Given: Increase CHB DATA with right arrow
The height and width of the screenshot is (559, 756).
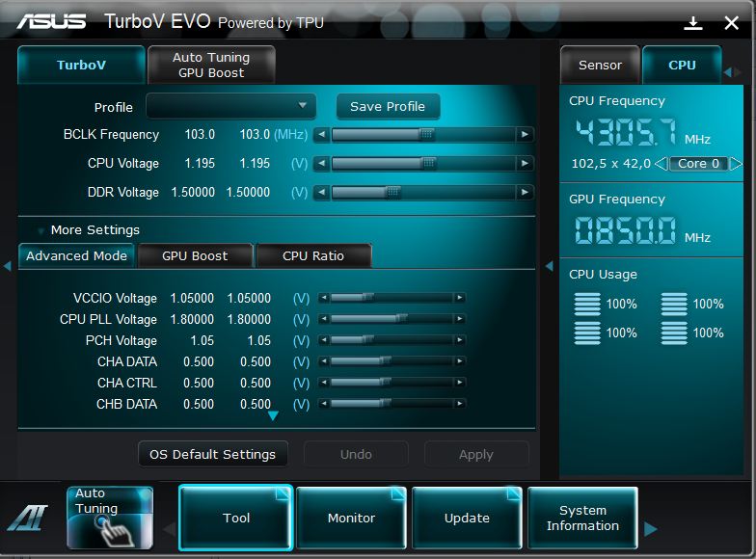Looking at the screenshot, I should tap(460, 403).
